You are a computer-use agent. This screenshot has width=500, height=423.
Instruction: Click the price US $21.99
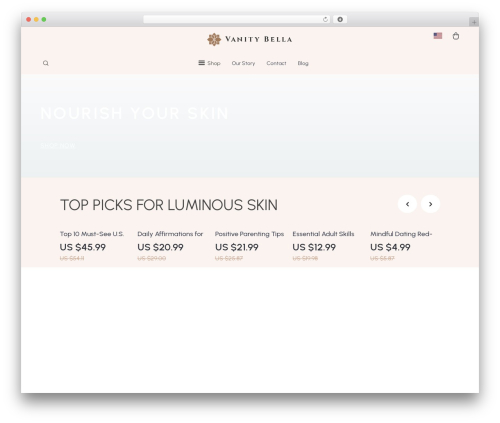(x=237, y=247)
